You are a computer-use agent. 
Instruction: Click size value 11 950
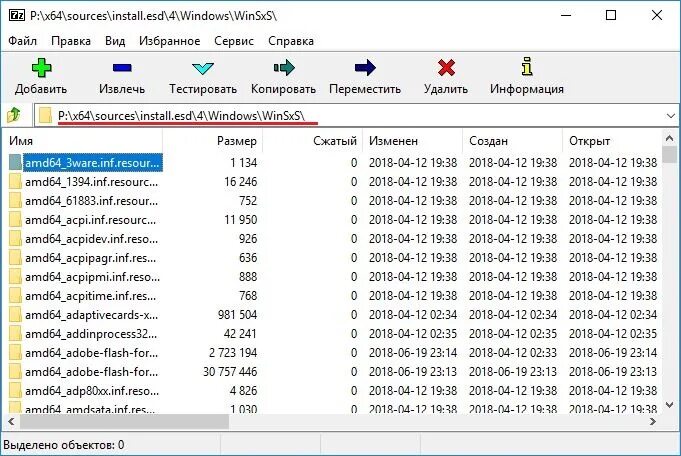pos(241,220)
